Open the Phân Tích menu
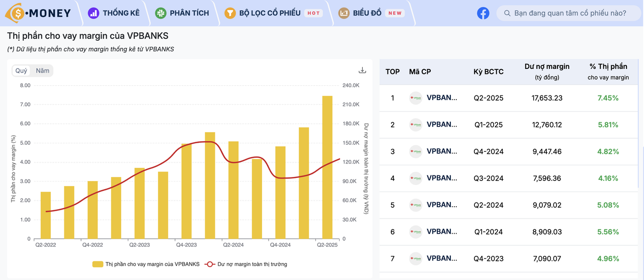 [182, 13]
